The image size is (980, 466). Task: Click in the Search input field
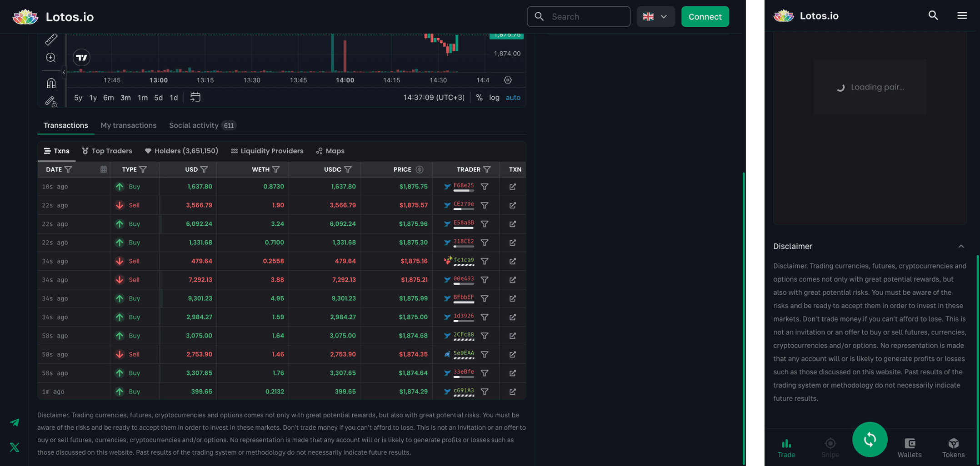click(579, 17)
